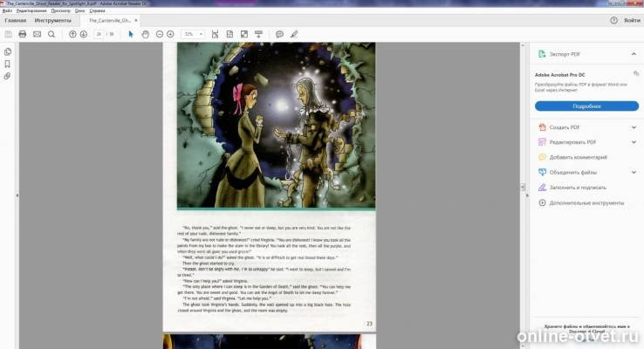Screen dimensions: 644x349
Task: Click Fit to width scrolling icon
Action: [215, 34]
